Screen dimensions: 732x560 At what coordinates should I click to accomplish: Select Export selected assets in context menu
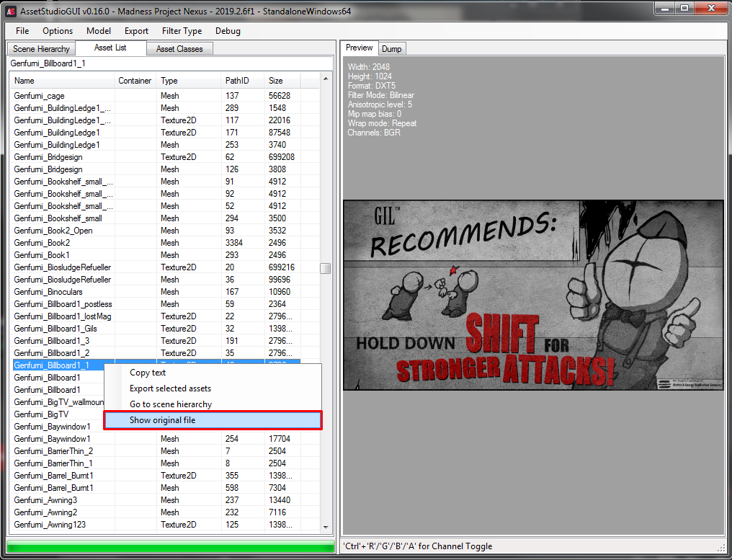tap(170, 388)
